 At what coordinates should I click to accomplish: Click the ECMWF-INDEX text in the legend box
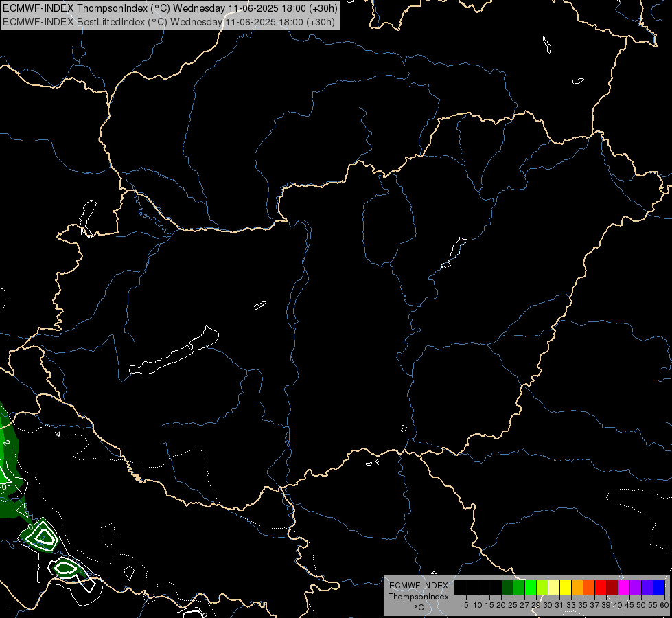pyautogui.click(x=419, y=586)
